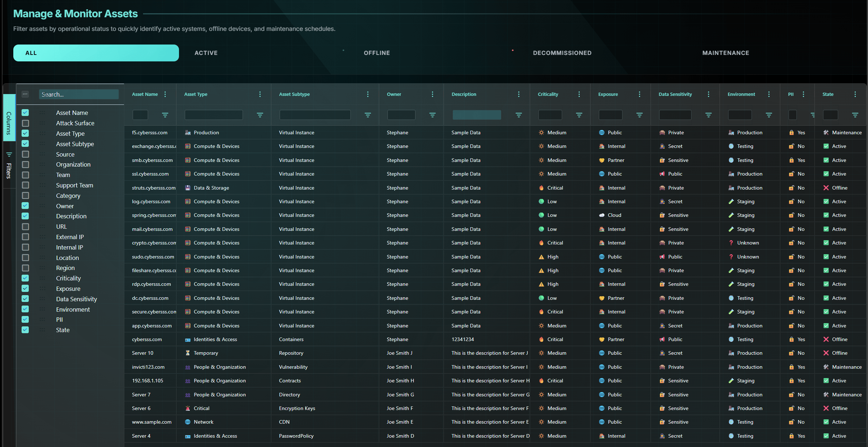Sort by the Environment header
The height and width of the screenshot is (447, 868).
tap(741, 94)
